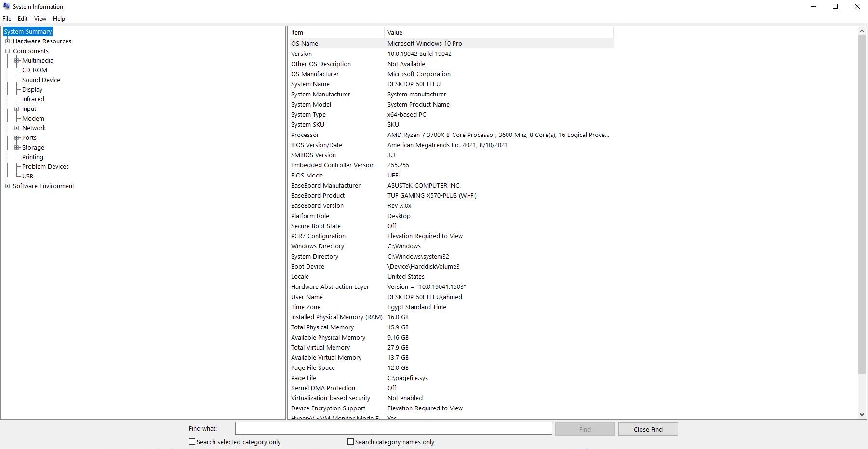868x449 pixels.
Task: Open the Edit menu
Action: (23, 19)
